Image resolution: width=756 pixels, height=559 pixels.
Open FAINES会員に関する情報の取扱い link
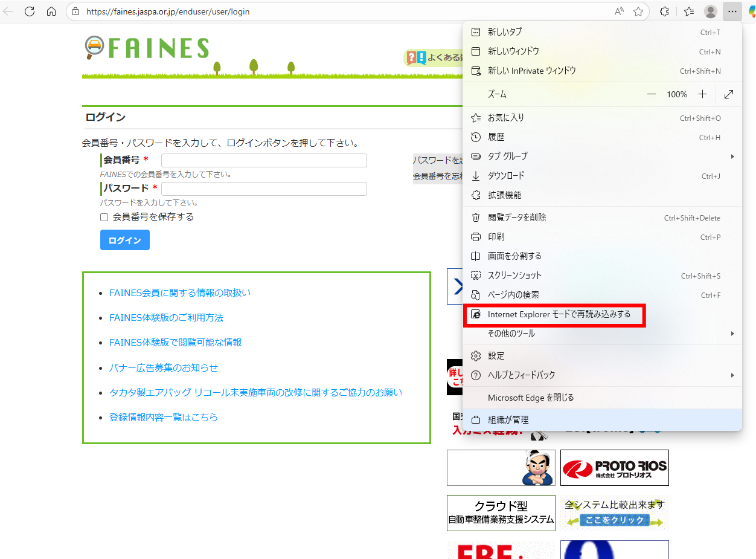coord(180,293)
